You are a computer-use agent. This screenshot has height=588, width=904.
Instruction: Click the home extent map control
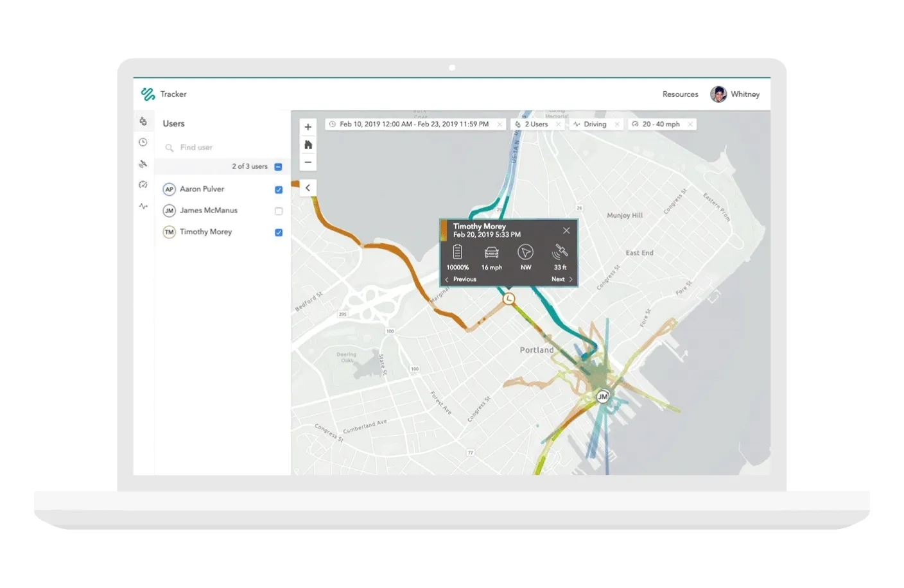click(308, 144)
